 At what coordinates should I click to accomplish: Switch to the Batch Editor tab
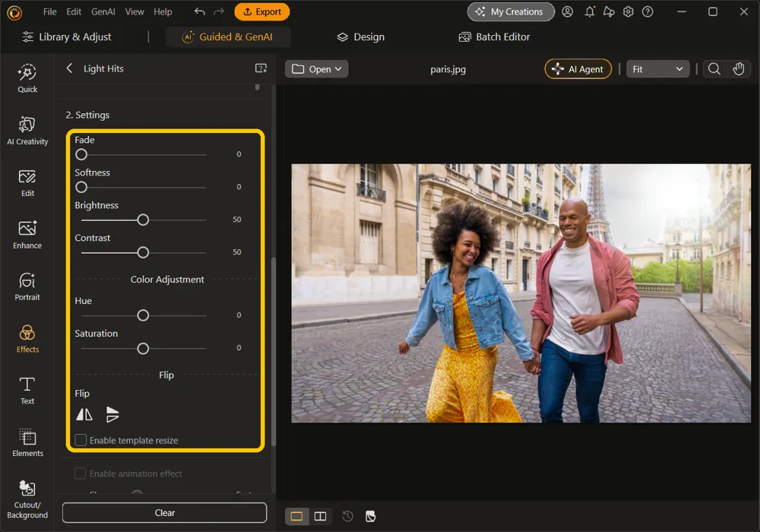[494, 36]
